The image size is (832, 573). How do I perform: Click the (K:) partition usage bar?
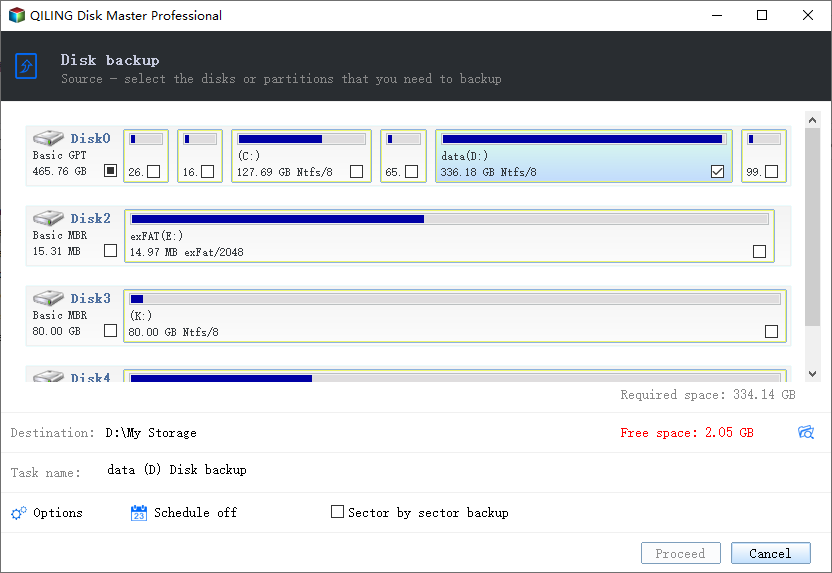pos(455,299)
